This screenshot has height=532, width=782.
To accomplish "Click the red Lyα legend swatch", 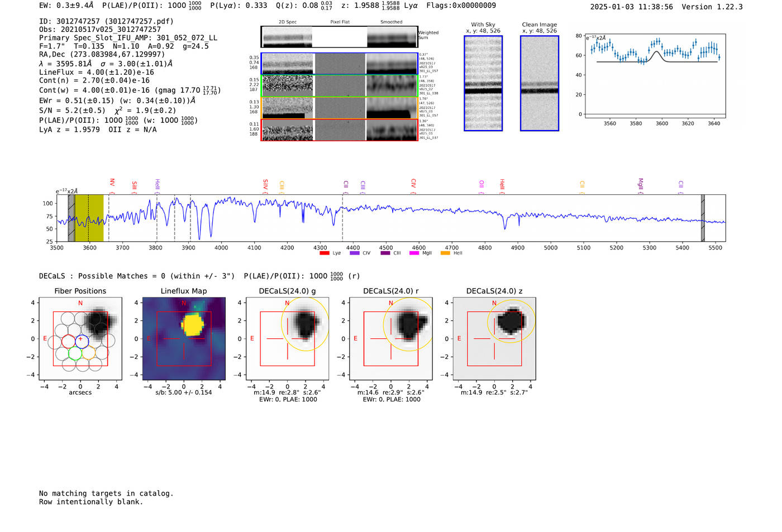I will point(325,253).
